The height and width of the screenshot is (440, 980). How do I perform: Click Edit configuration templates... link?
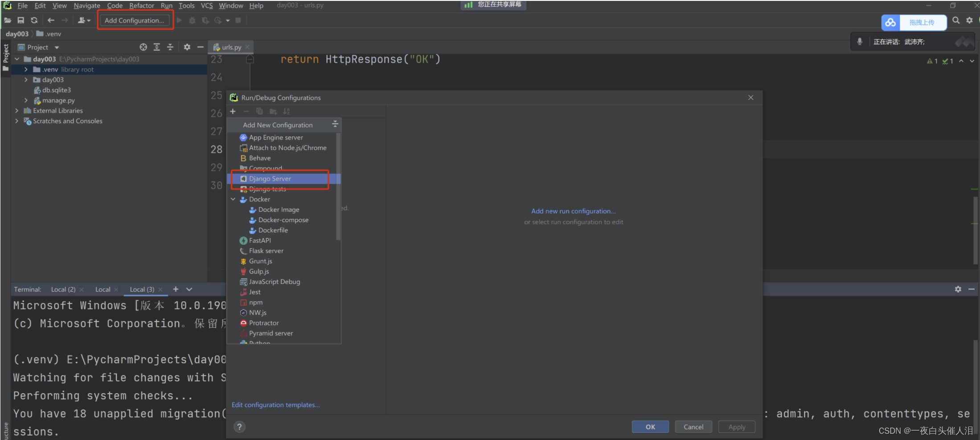click(275, 405)
